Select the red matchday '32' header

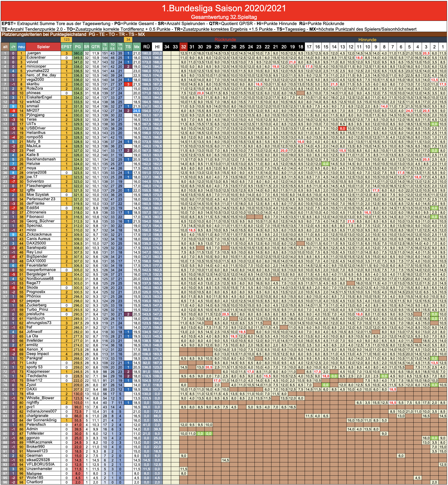[183, 47]
